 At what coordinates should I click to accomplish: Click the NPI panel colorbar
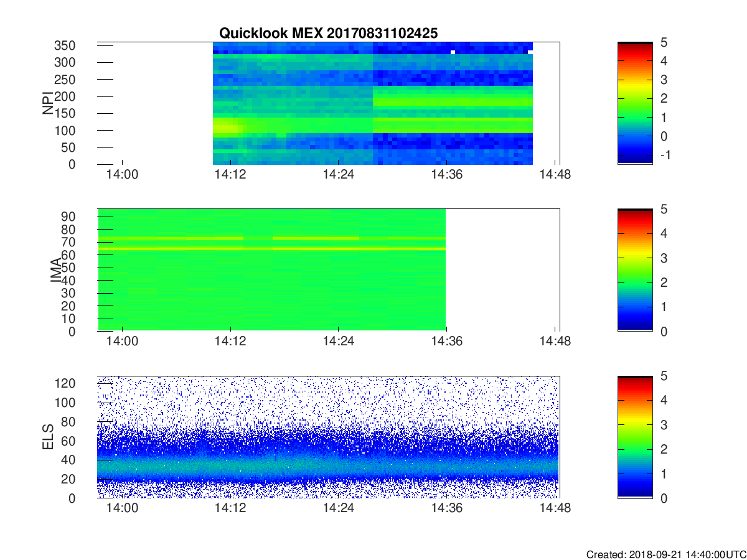(635, 103)
